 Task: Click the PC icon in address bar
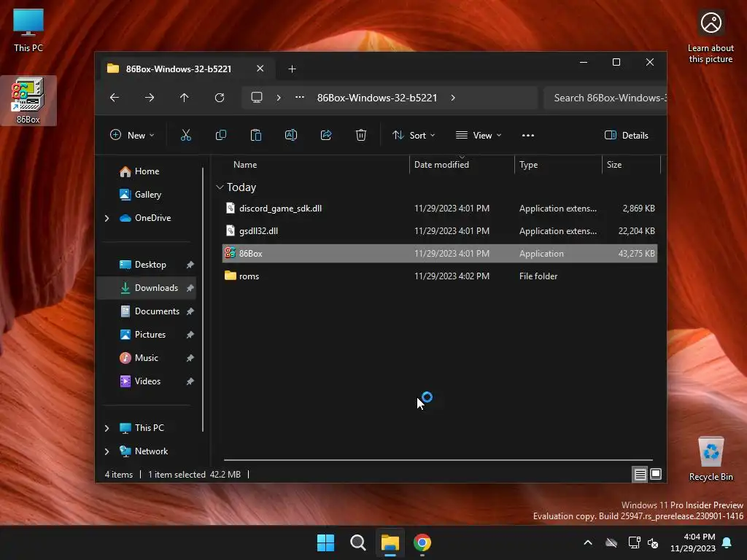coord(257,98)
